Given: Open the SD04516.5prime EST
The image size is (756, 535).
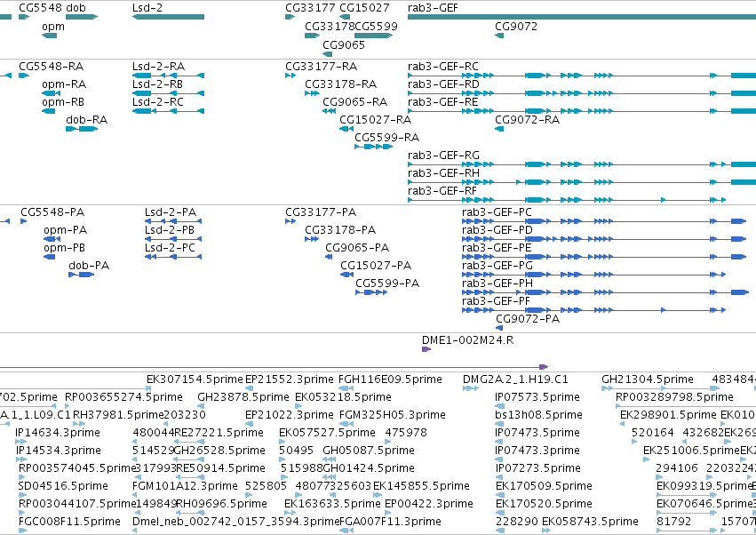Looking at the screenshot, I should click(x=63, y=486).
